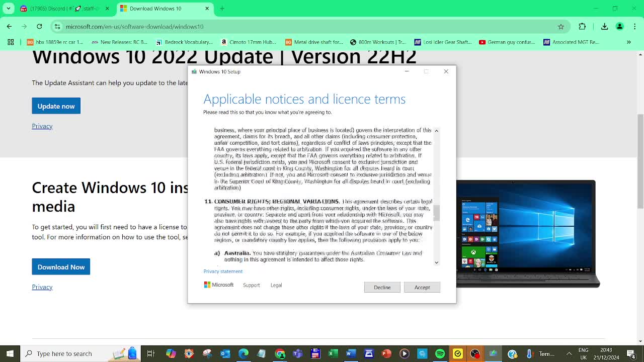
Task: Click the Support link
Action: pos(252,285)
